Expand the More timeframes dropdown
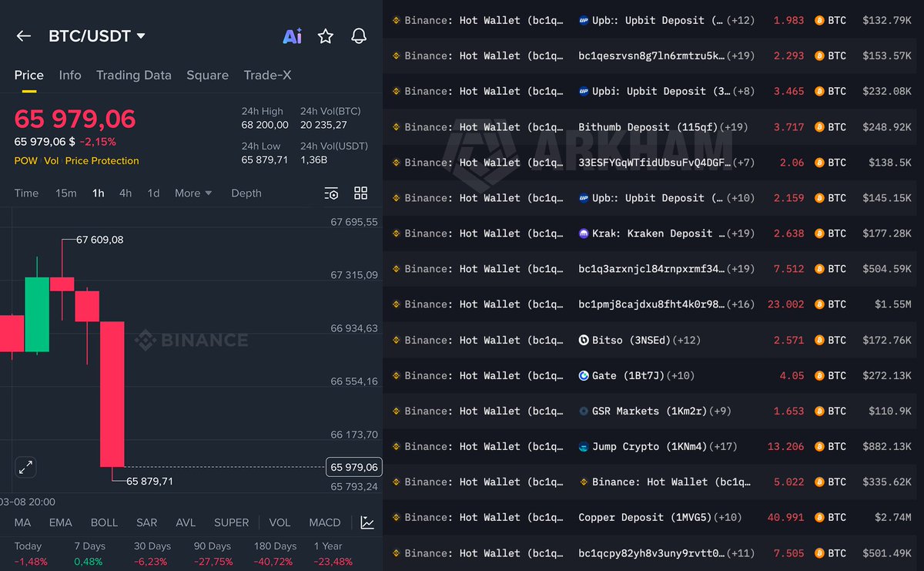 193,193
